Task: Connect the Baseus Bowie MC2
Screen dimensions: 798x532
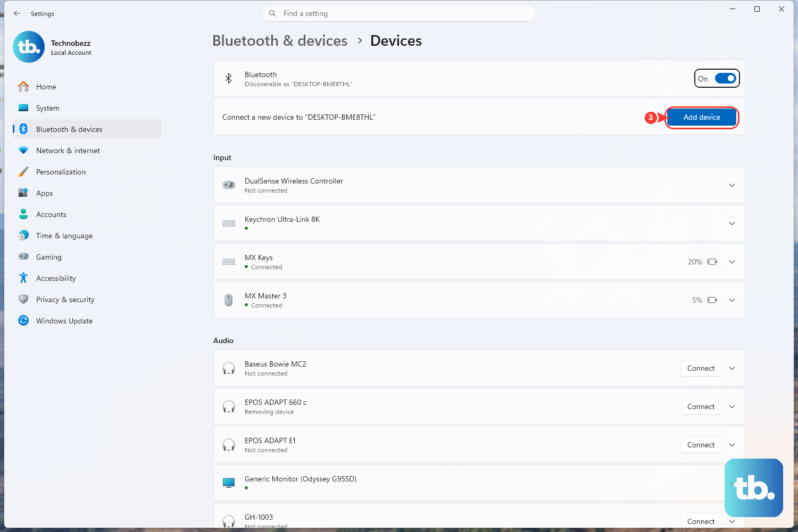Action: click(x=701, y=368)
